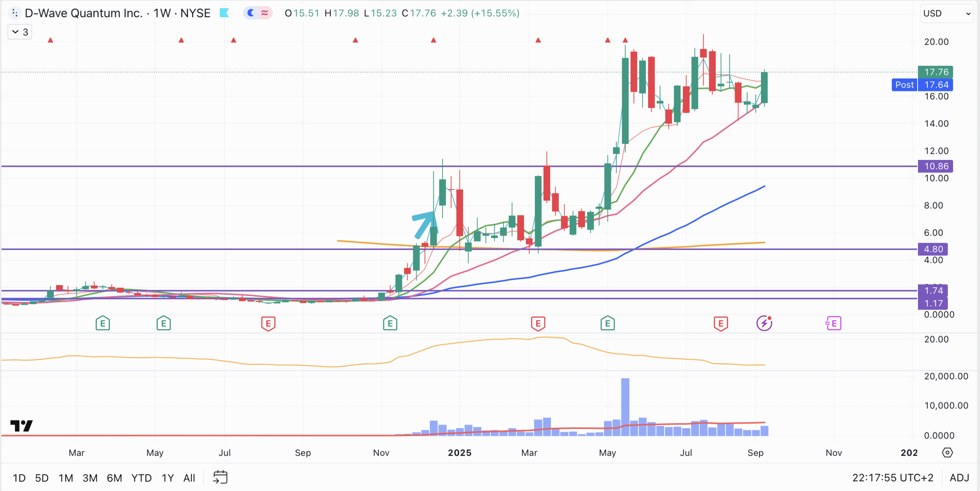The width and height of the screenshot is (980, 491).
Task: Click the cyan flag icon beside NYSE
Action: 224,13
